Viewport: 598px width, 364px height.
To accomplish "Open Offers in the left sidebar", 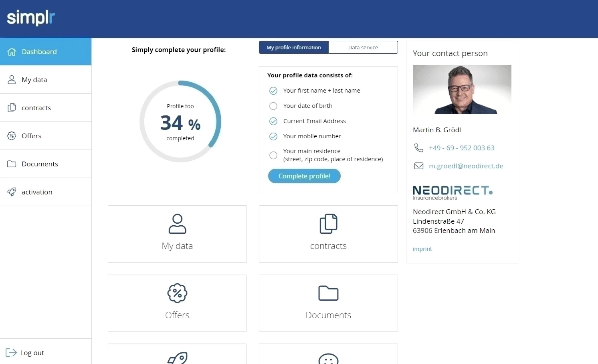I will [x=32, y=136].
